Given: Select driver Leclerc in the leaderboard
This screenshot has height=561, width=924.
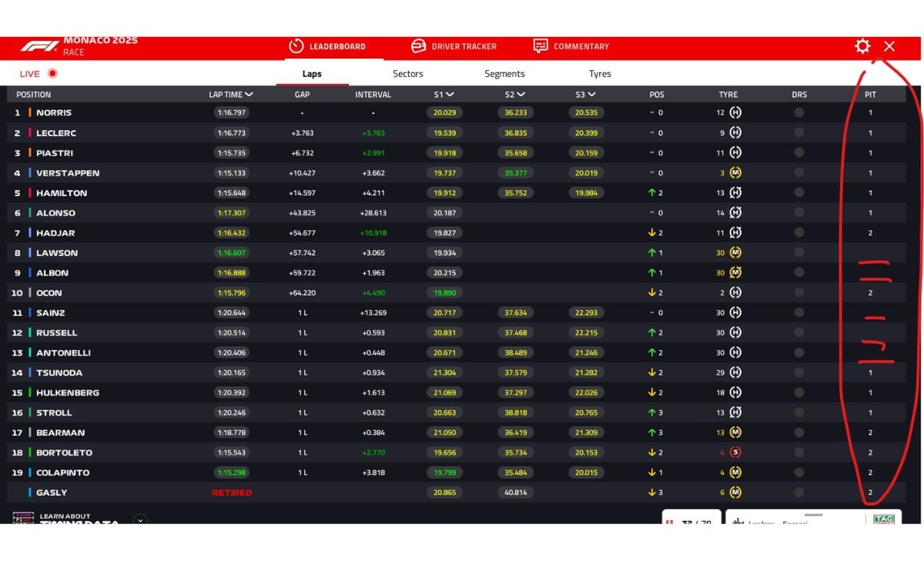Looking at the screenshot, I should (56, 133).
